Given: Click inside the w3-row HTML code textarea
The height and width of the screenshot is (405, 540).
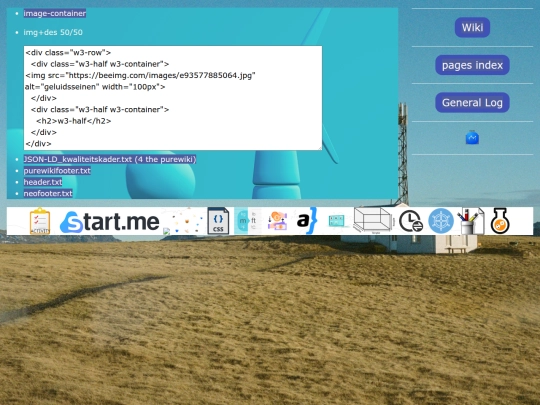Looking at the screenshot, I should click(x=173, y=98).
